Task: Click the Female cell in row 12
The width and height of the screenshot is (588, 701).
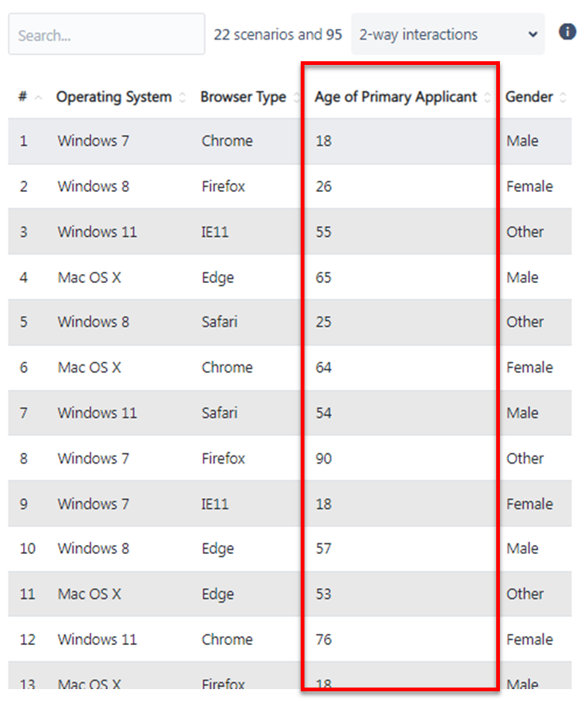Action: (x=530, y=639)
